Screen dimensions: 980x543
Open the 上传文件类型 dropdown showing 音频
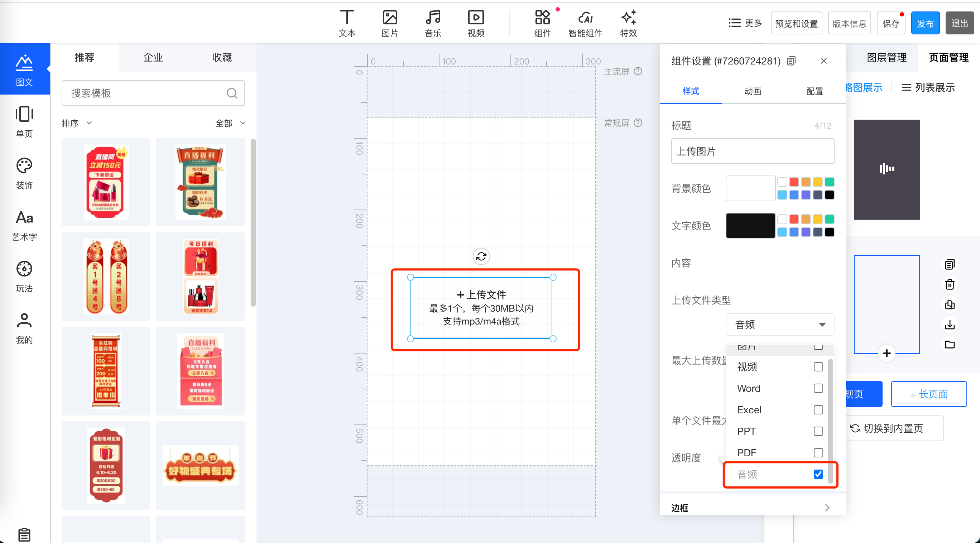click(779, 325)
